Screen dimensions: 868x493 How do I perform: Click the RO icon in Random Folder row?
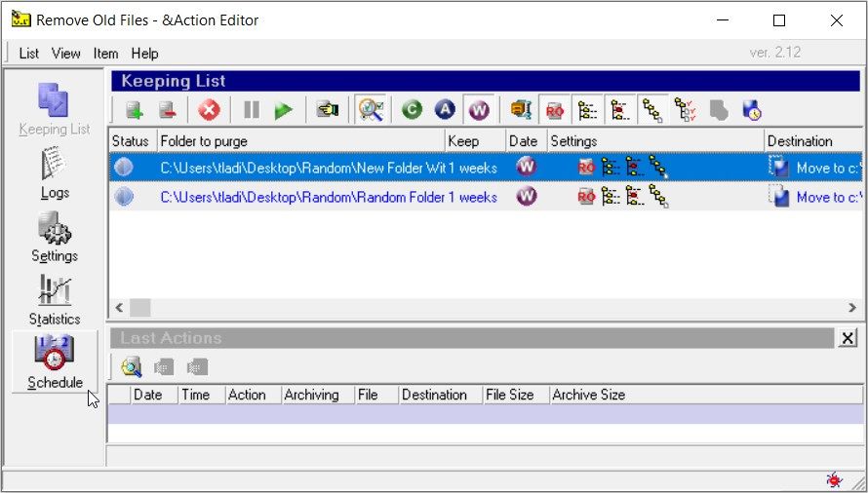click(x=586, y=196)
